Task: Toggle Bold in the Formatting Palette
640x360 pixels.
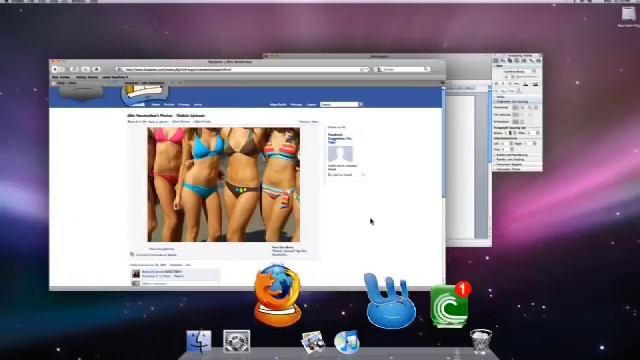Action: click(496, 84)
